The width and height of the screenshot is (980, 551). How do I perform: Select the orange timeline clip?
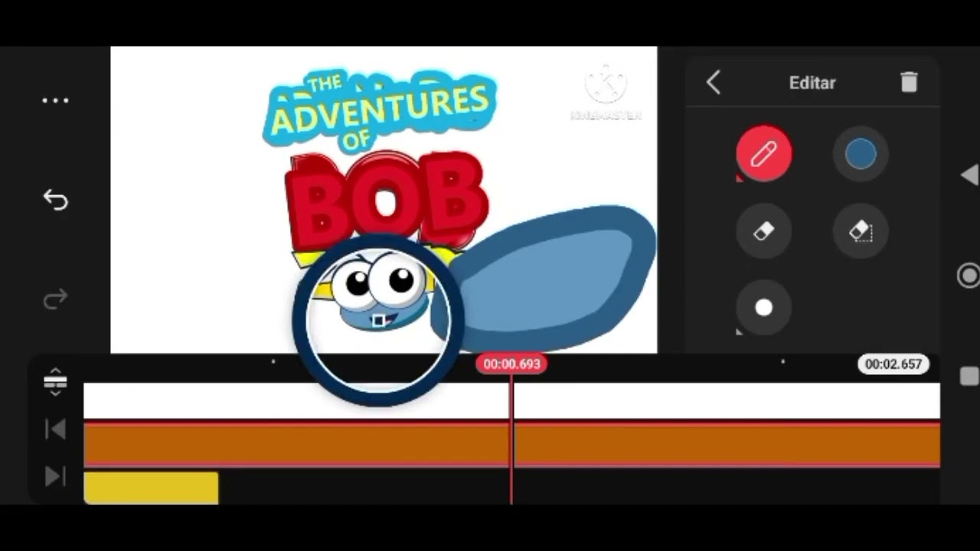511,445
